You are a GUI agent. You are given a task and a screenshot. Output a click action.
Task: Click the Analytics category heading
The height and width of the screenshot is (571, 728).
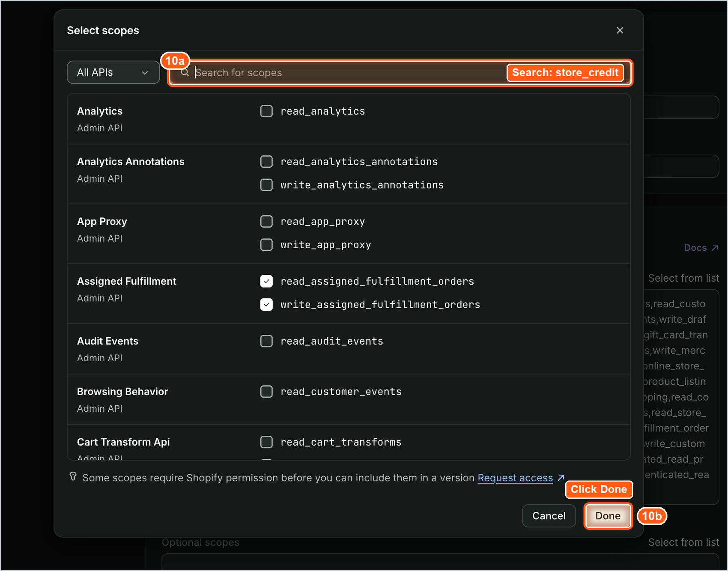(x=100, y=111)
